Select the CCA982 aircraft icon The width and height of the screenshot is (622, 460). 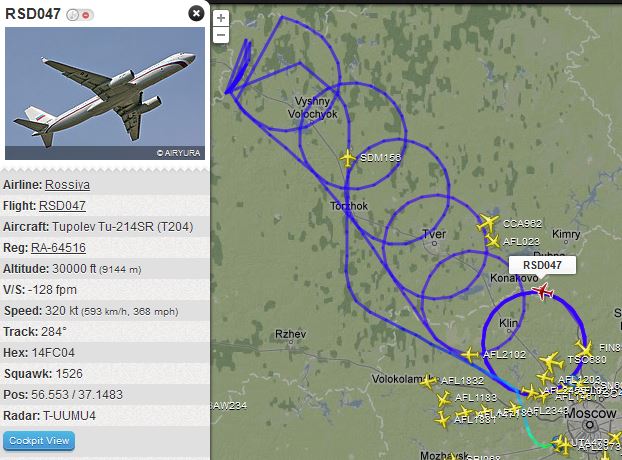pyautogui.click(x=488, y=223)
